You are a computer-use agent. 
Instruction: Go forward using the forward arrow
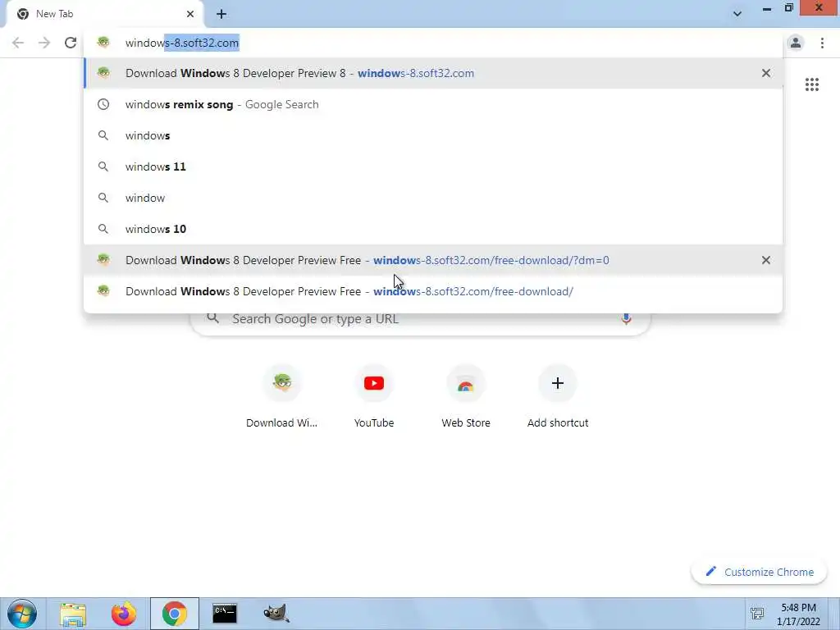coord(44,43)
